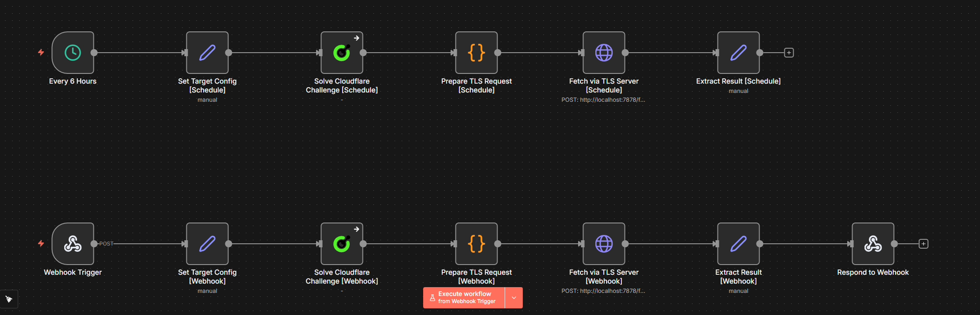Click the bottom-left corner cursor icon button
This screenshot has height=315, width=980.
pos(9,299)
